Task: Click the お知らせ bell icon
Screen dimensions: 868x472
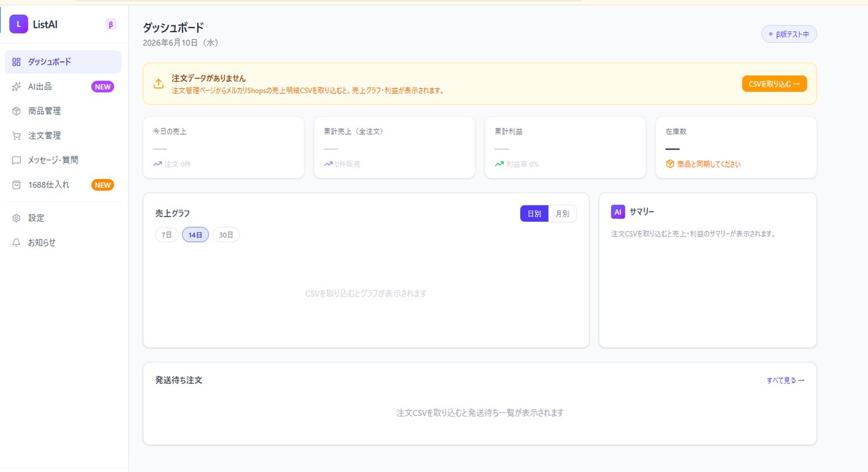Action: (16, 242)
